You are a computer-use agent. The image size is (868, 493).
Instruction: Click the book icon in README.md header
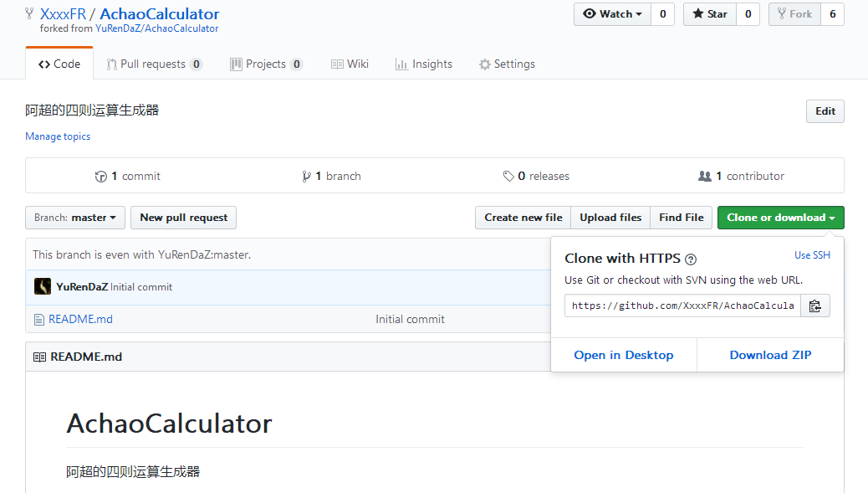pyautogui.click(x=39, y=357)
